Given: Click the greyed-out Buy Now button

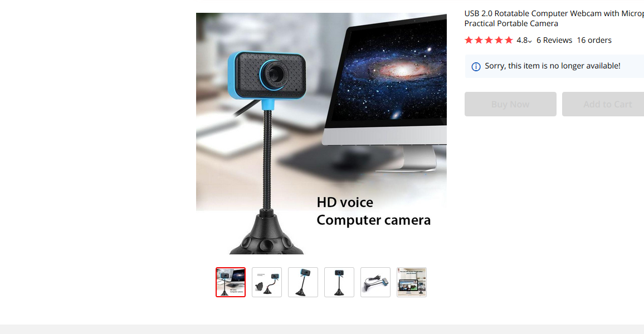Looking at the screenshot, I should click(x=510, y=104).
